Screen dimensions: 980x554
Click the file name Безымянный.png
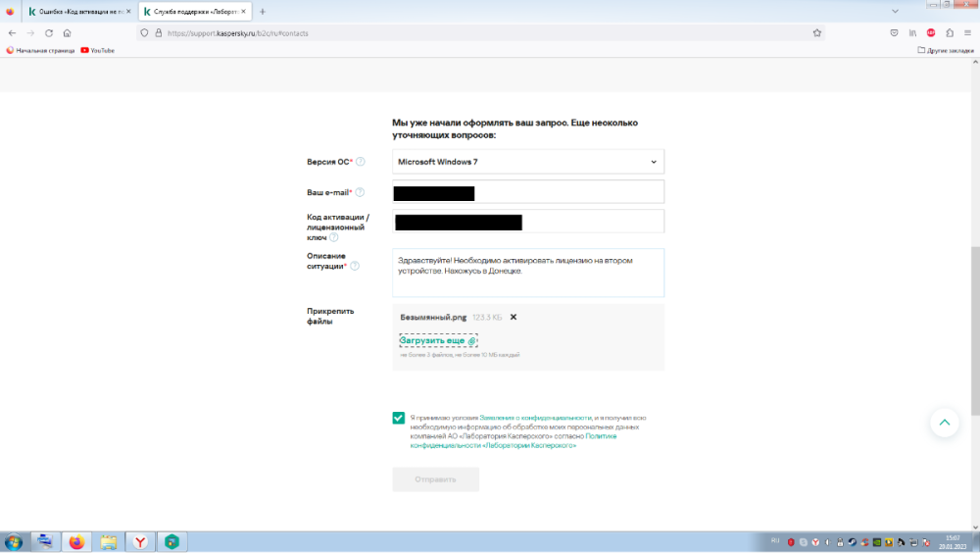tap(433, 317)
